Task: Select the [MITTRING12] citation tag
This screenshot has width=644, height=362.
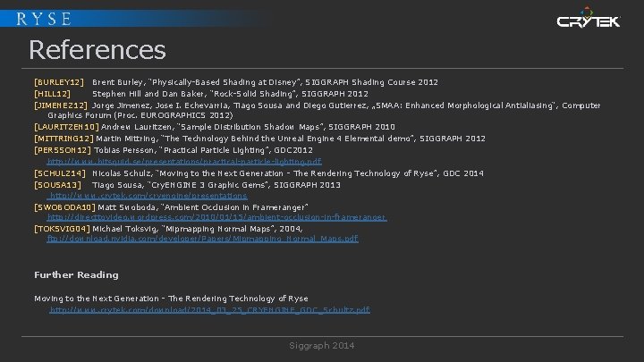Action: 64,139
